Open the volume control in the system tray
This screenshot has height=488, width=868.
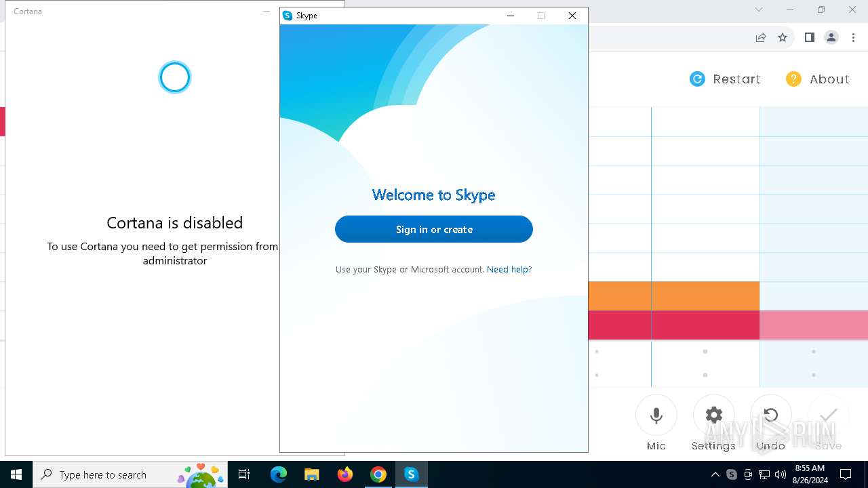[x=781, y=474]
